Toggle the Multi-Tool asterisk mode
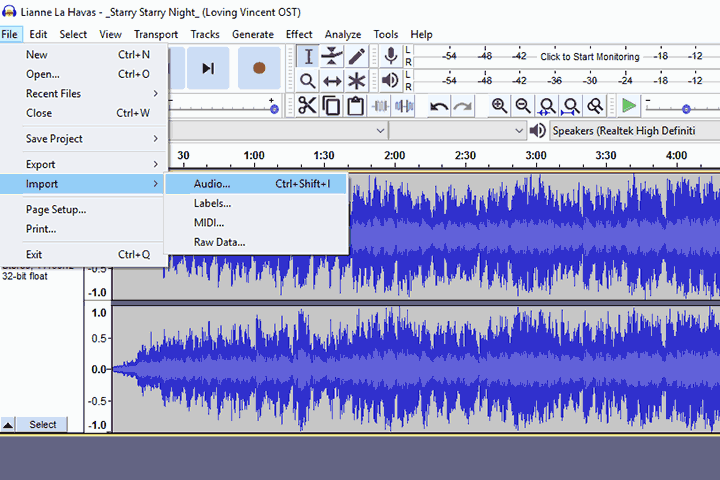720x480 pixels. click(x=356, y=81)
